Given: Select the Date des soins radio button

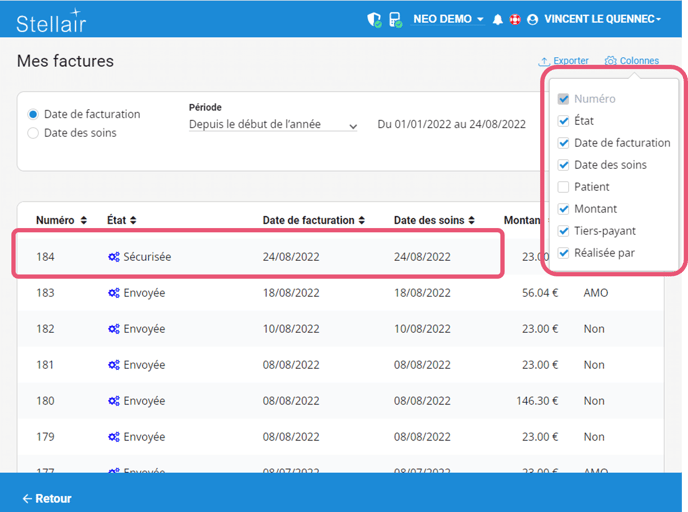Looking at the screenshot, I should [x=34, y=133].
